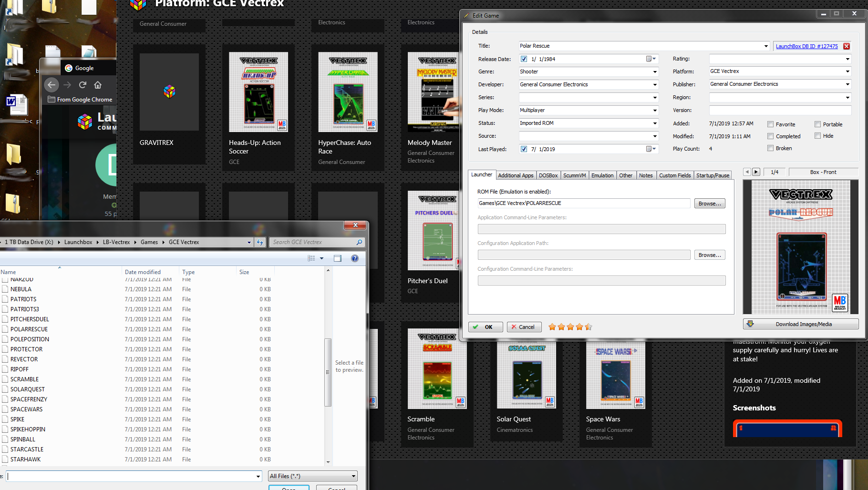Click search magnifier in Search GCE Vectrex
868x490 pixels.
click(x=359, y=242)
